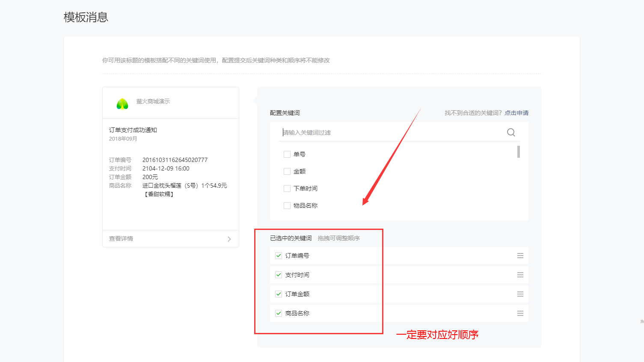The height and width of the screenshot is (362, 644).
Task: Open the 查看详情 row
Action: [x=171, y=238]
